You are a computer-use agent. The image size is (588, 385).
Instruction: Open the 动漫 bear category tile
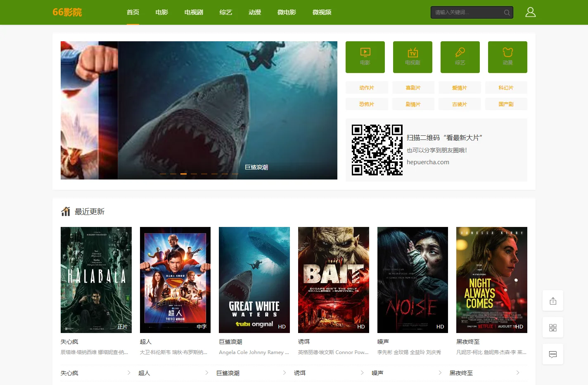507,57
